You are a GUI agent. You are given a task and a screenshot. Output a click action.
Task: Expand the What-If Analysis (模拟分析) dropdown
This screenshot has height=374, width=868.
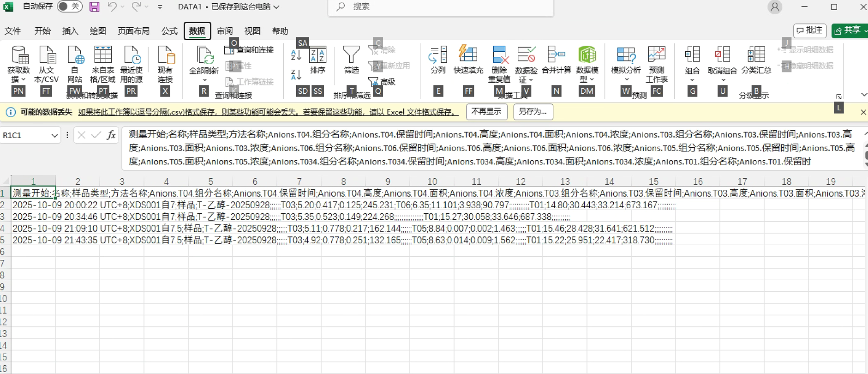pos(626,79)
